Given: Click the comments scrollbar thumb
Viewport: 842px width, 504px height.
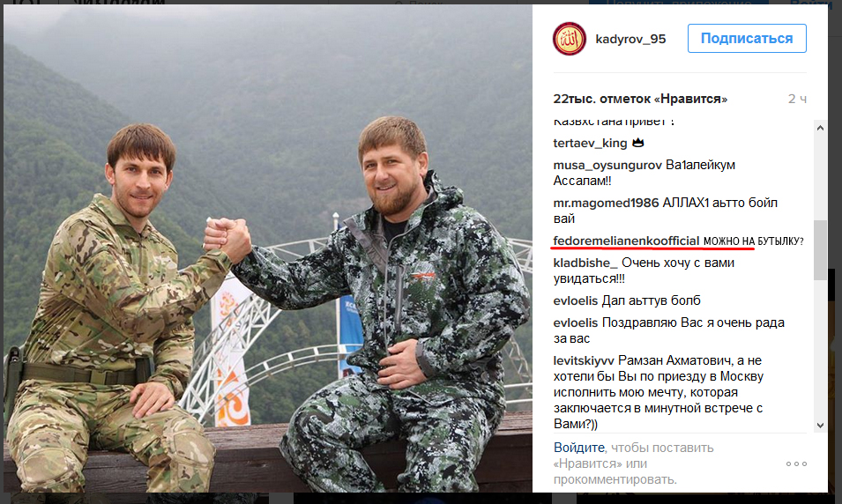Looking at the screenshot, I should [820, 250].
